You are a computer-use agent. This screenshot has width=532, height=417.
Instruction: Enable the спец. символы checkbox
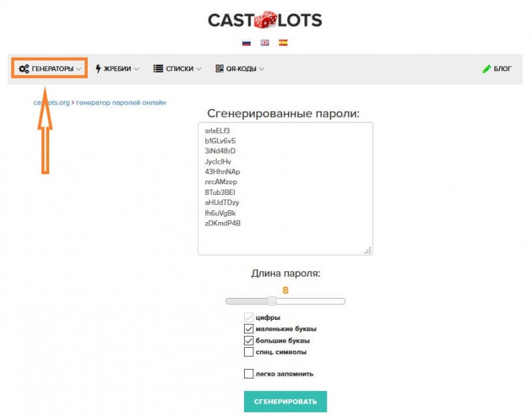pos(249,352)
